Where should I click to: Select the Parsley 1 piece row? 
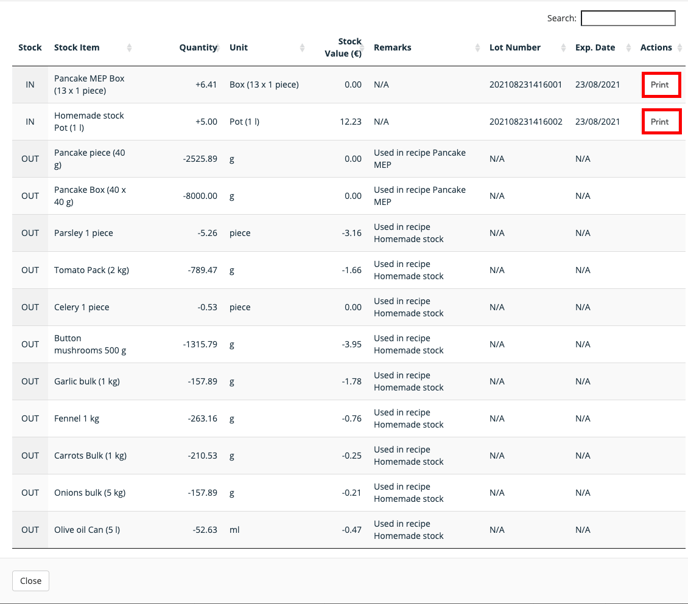[x=349, y=233]
